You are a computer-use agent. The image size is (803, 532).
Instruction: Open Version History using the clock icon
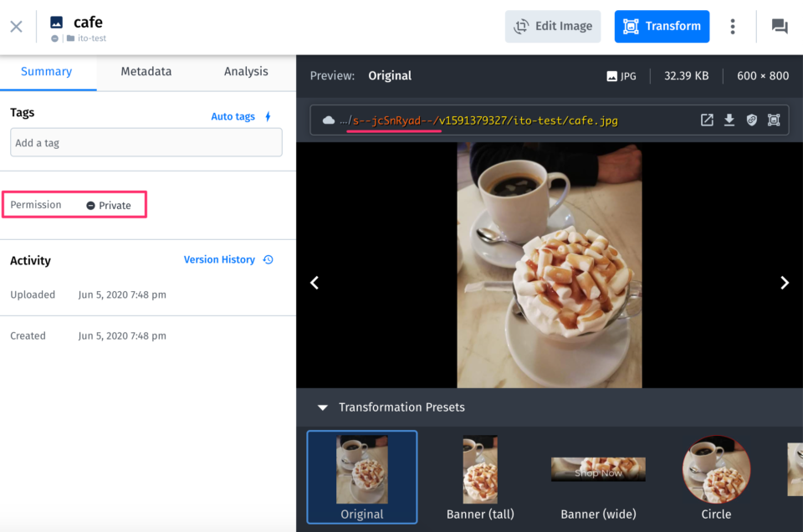tap(268, 259)
